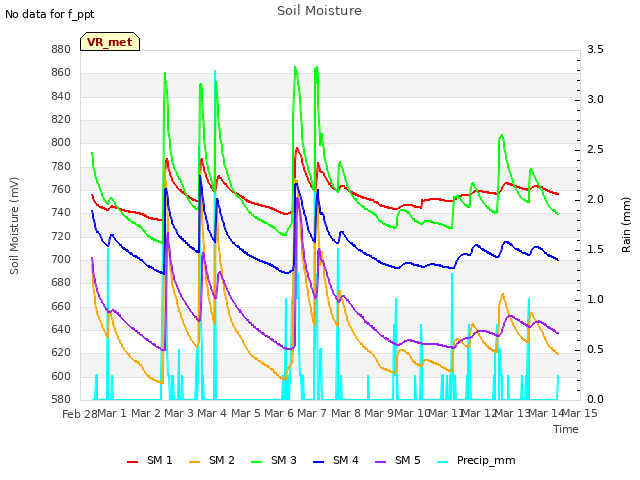
Task: Click the Time axis label
Action: 566,429
